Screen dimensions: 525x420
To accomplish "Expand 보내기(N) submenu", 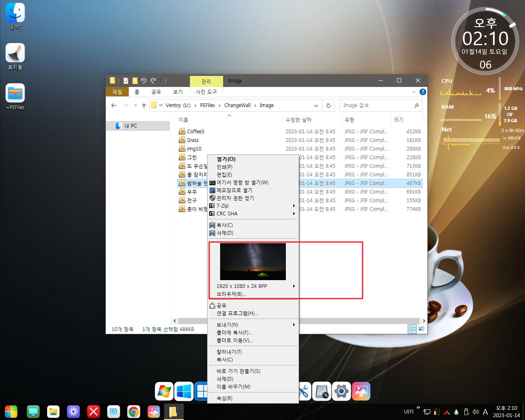I will (x=253, y=325).
